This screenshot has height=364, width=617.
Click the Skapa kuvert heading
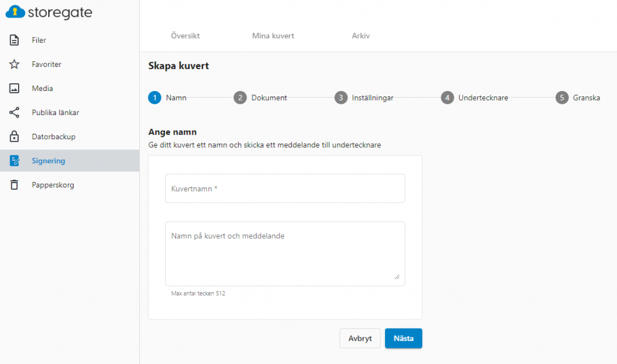pyautogui.click(x=178, y=66)
